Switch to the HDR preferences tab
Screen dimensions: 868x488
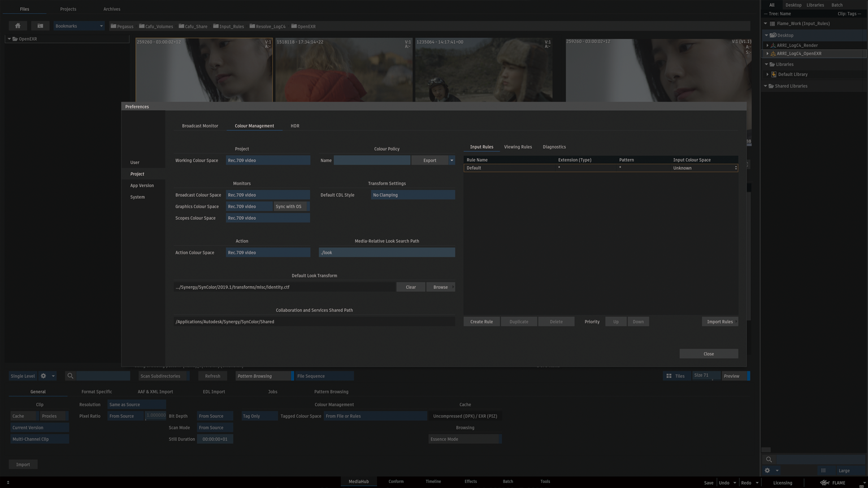(294, 126)
